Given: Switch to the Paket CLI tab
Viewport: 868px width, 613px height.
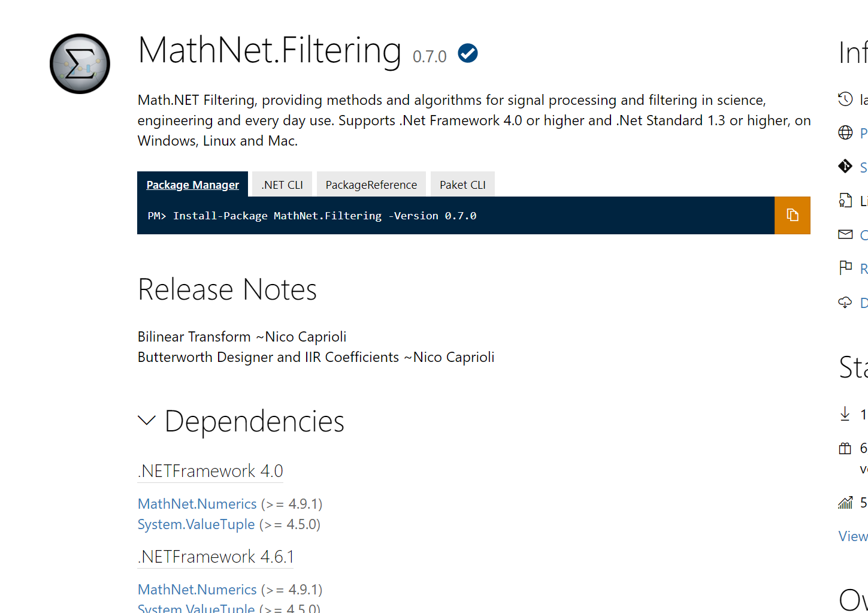Looking at the screenshot, I should 462,185.
